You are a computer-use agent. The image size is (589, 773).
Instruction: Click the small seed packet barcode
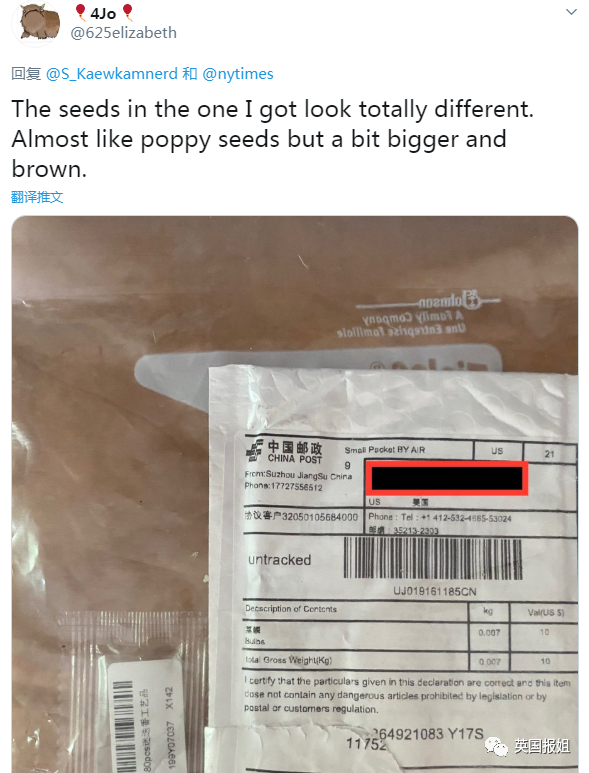point(123,726)
